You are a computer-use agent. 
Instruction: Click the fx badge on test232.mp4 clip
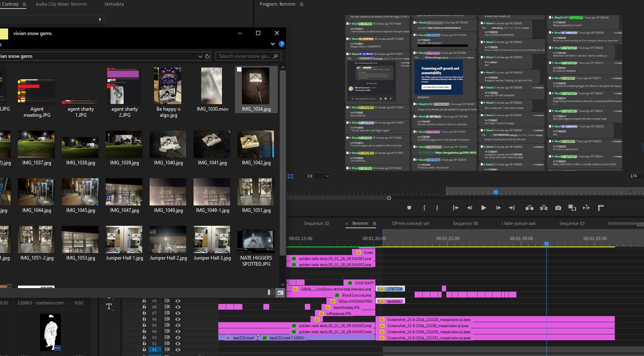228,338
